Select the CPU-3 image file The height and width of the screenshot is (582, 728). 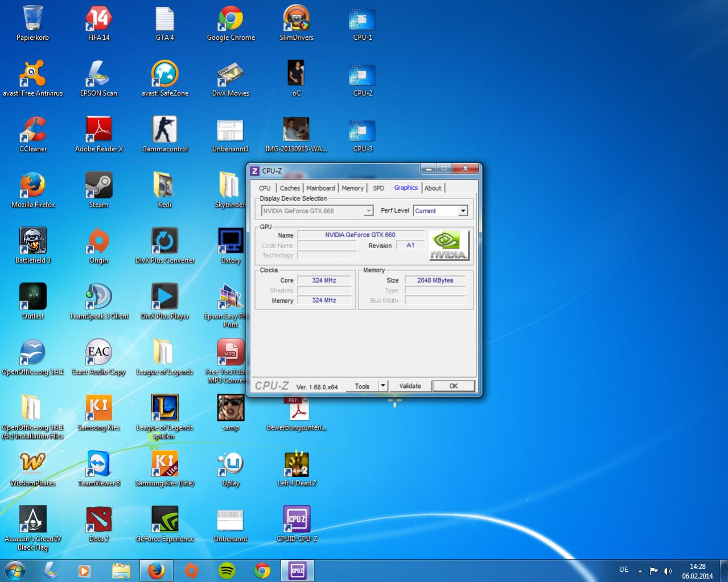(363, 135)
